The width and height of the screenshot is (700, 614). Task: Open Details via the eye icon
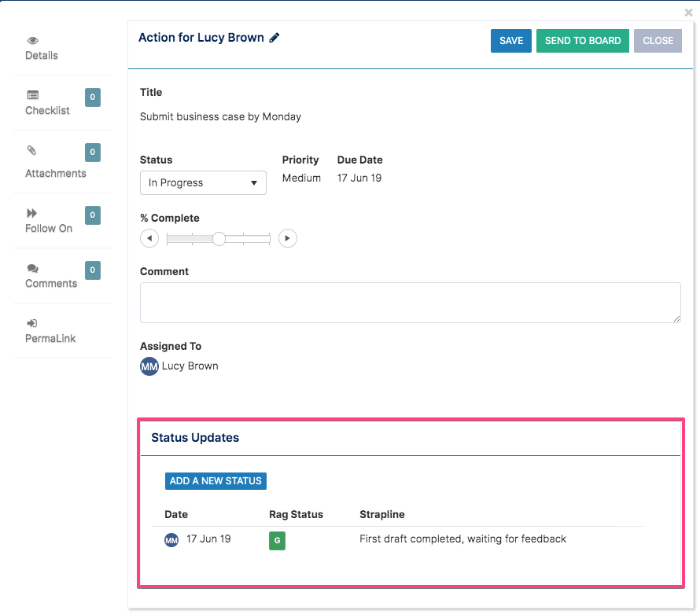point(32,41)
